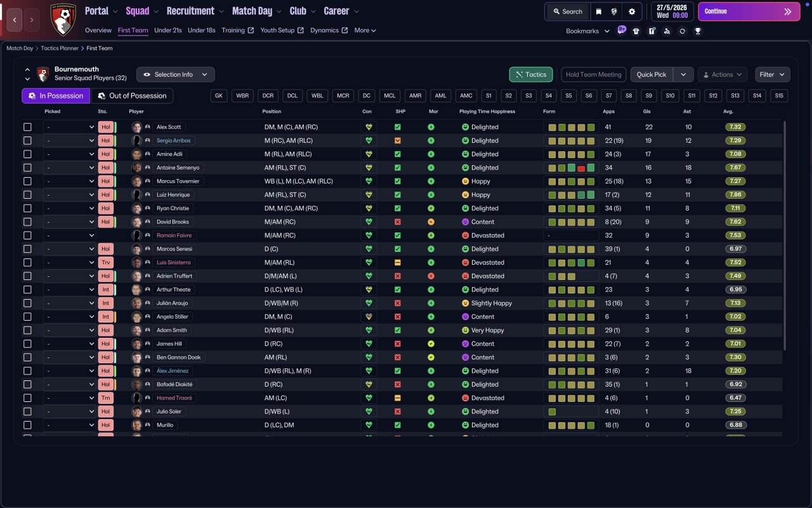Open the settings gear icon
812x508 pixels.
[632, 11]
